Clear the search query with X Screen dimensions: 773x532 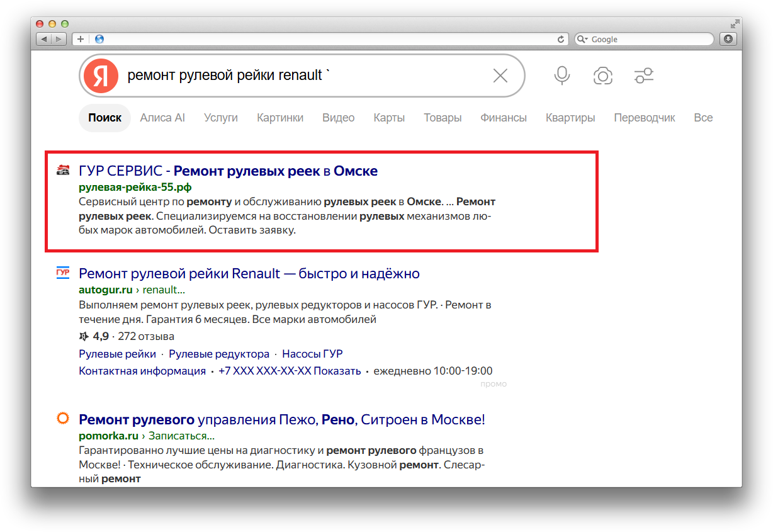pos(500,76)
